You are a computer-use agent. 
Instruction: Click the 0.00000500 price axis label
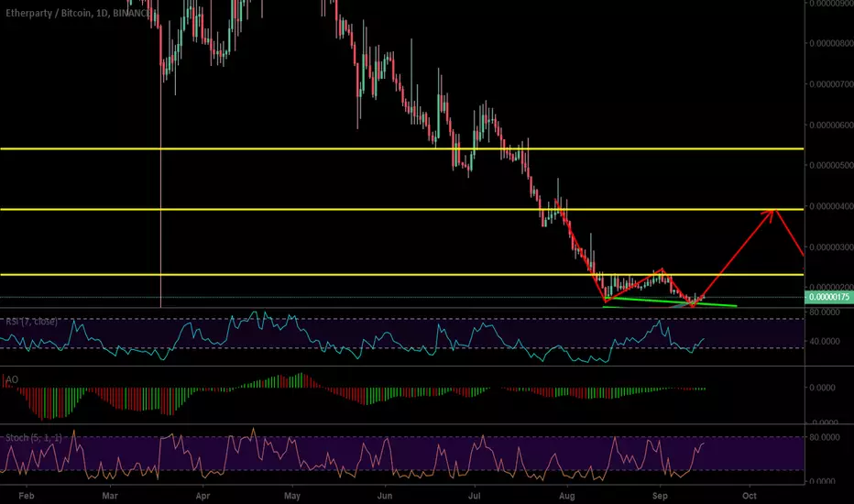point(831,165)
